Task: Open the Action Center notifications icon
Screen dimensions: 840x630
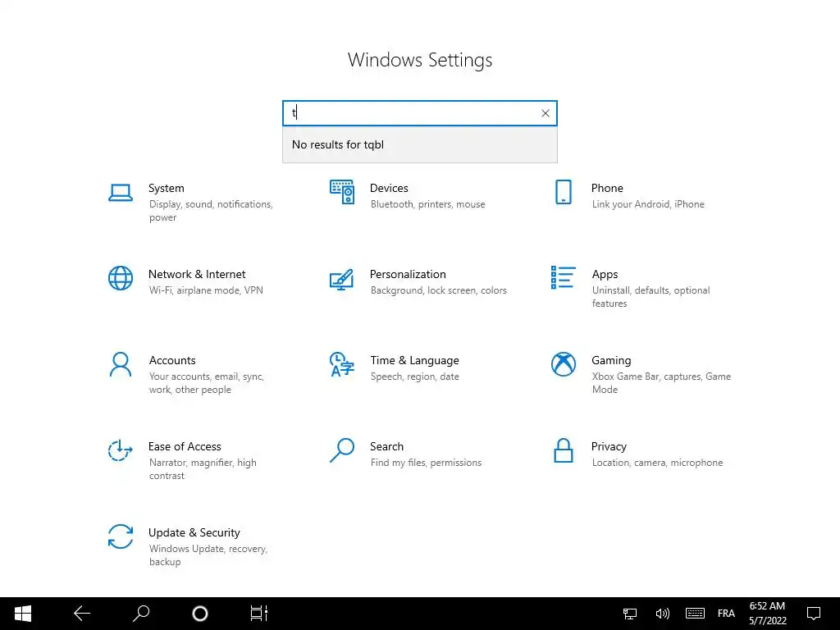Action: click(814, 614)
